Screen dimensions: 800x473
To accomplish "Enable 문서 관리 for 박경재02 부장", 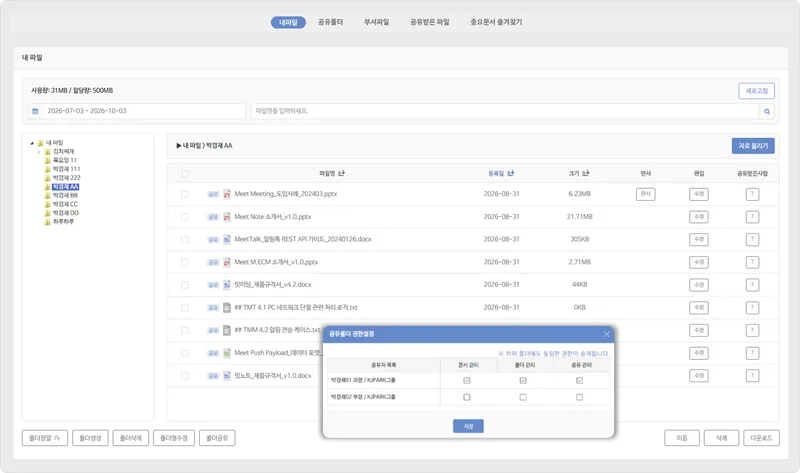I will coord(467,397).
